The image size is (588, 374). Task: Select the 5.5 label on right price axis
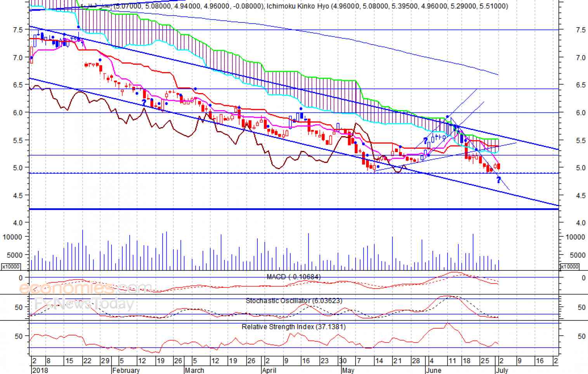point(581,140)
